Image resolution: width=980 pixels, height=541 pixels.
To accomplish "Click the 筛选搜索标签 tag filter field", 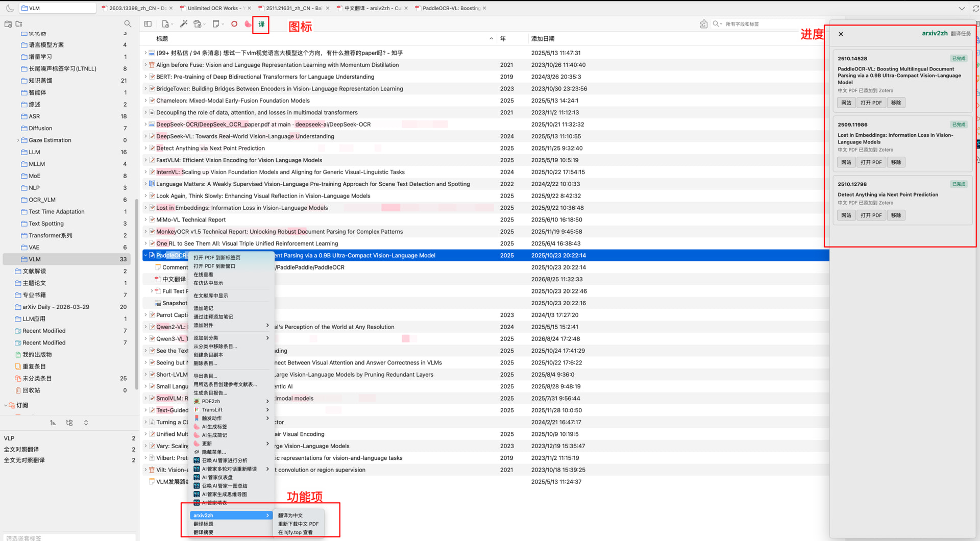I will [x=69, y=537].
